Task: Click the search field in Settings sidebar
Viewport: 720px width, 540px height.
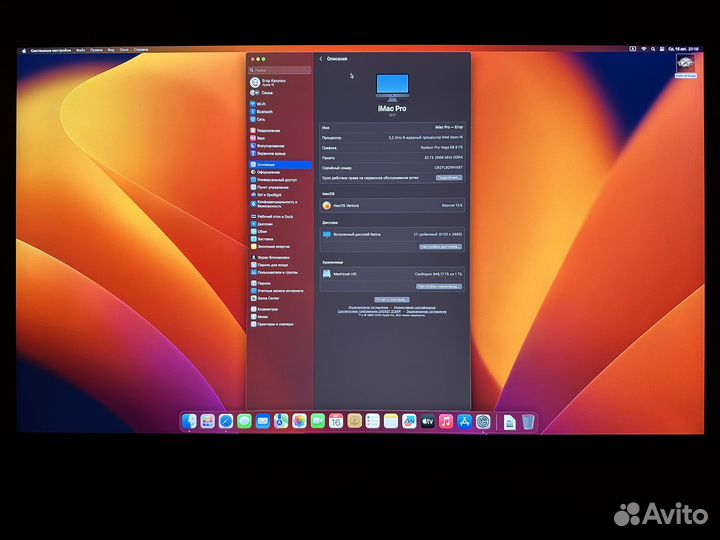Action: [280, 70]
